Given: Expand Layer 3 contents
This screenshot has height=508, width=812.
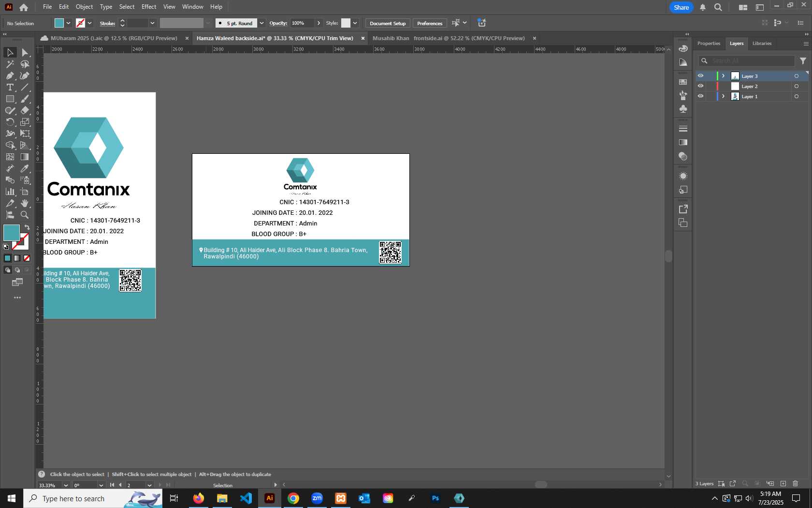Looking at the screenshot, I should [724, 76].
